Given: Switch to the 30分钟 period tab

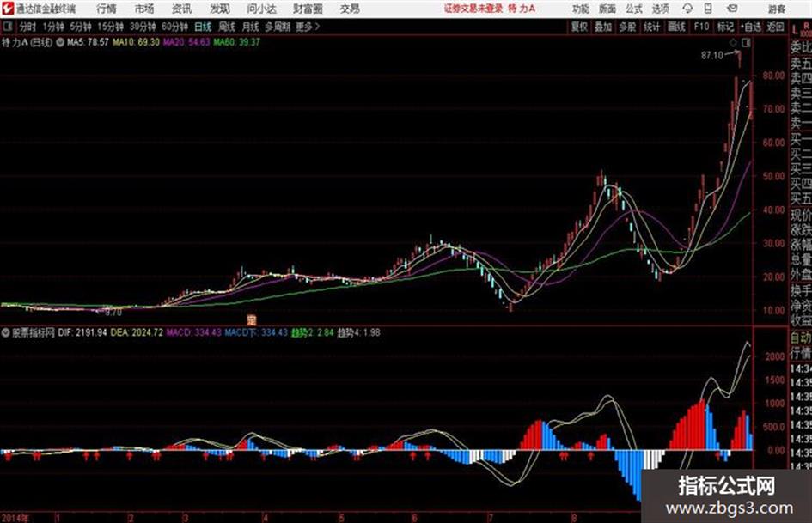Looking at the screenshot, I should coord(143,27).
